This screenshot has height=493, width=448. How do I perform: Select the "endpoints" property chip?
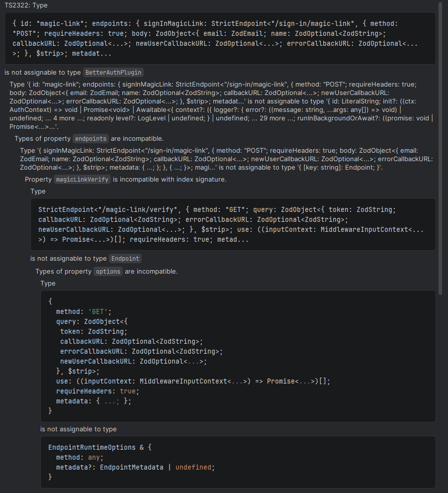click(x=91, y=138)
